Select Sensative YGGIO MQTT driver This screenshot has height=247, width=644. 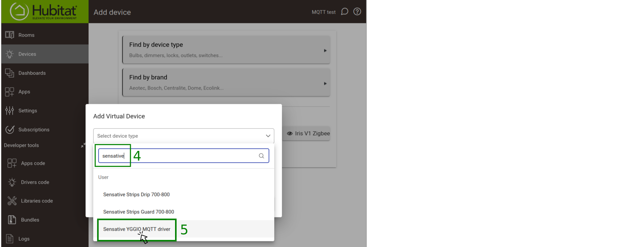(x=184, y=229)
